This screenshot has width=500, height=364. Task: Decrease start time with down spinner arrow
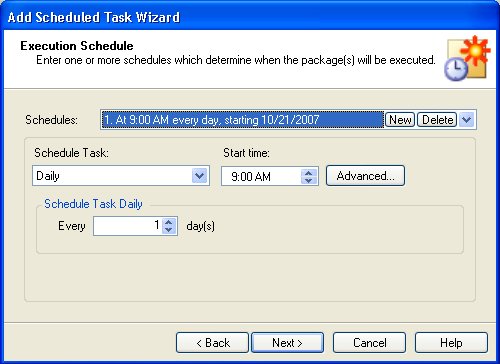309,180
